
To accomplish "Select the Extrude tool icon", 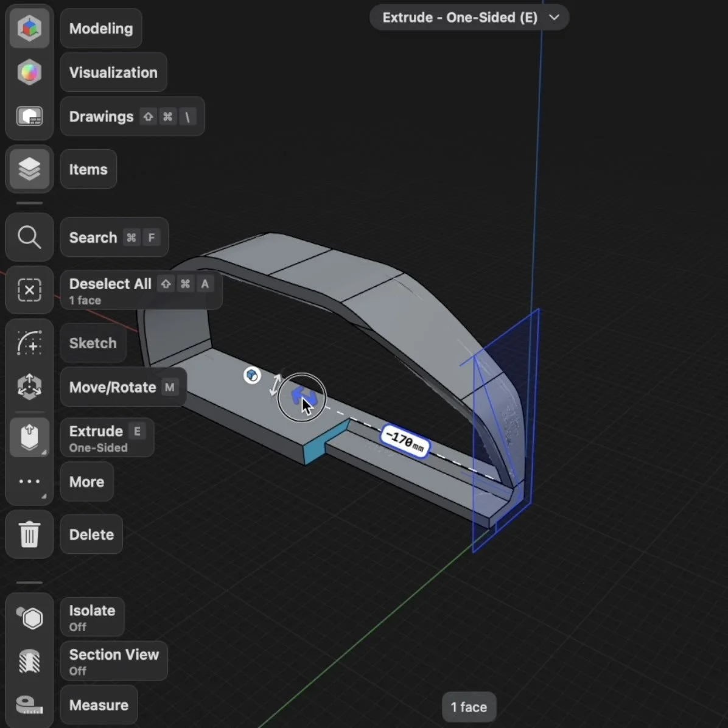I will click(29, 437).
